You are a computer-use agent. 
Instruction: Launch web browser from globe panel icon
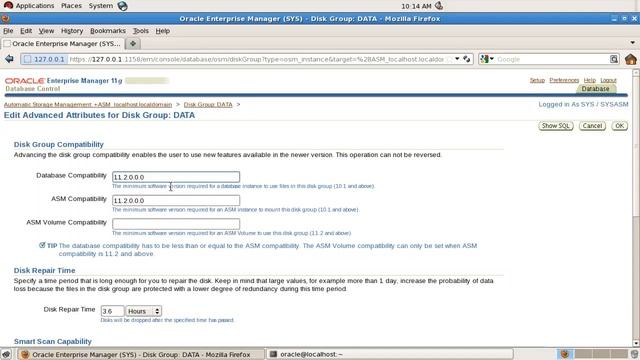click(122, 6)
